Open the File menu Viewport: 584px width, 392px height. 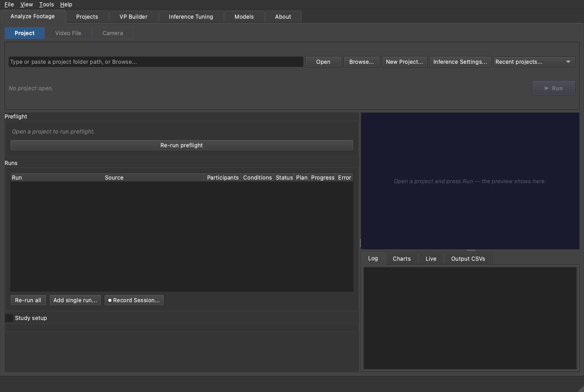coord(9,4)
